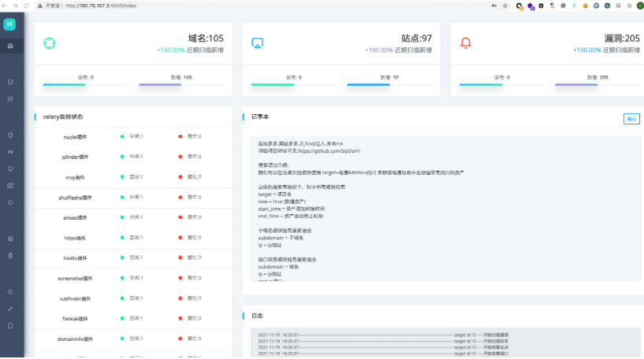Go back with the browser back arrow
The height and width of the screenshot is (359, 644).
pyautogui.click(x=5, y=6)
